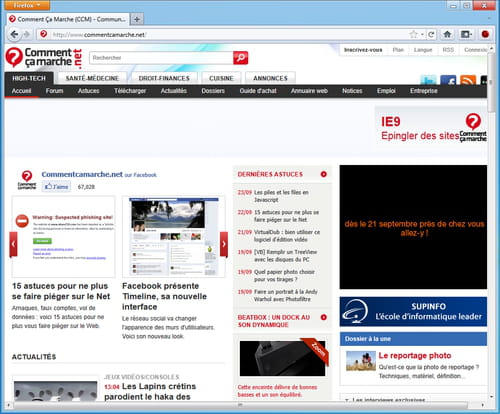The image size is (500, 414).
Task: Open the Emploi menu item
Action: point(386,91)
